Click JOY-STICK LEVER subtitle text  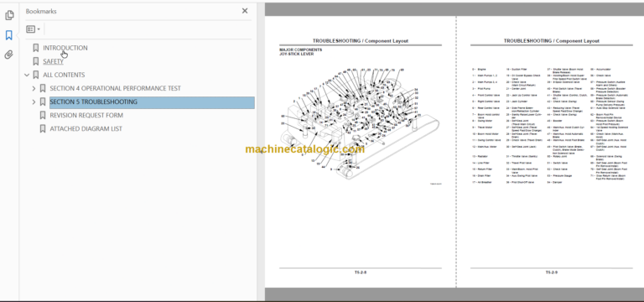(297, 55)
